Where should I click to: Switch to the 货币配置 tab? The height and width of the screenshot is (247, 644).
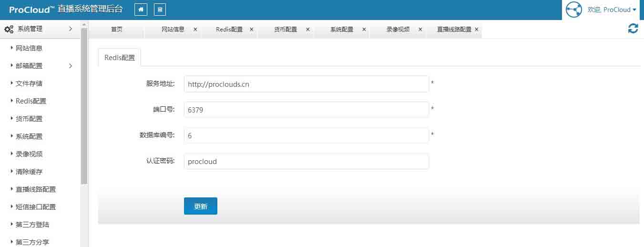(x=285, y=29)
